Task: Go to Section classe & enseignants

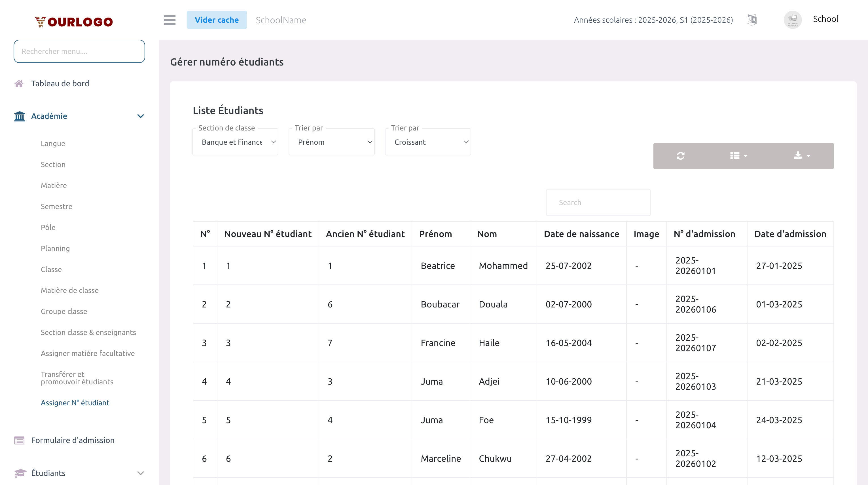Action: click(x=88, y=332)
